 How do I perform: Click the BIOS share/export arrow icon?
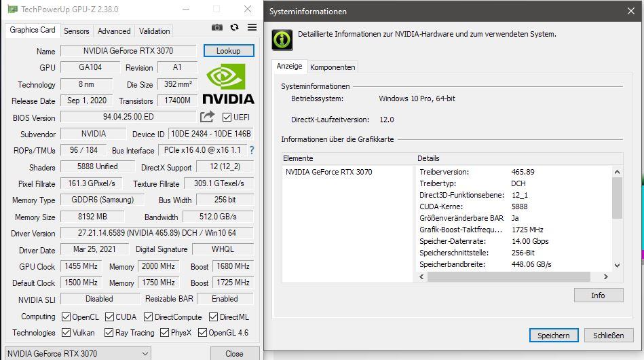208,117
